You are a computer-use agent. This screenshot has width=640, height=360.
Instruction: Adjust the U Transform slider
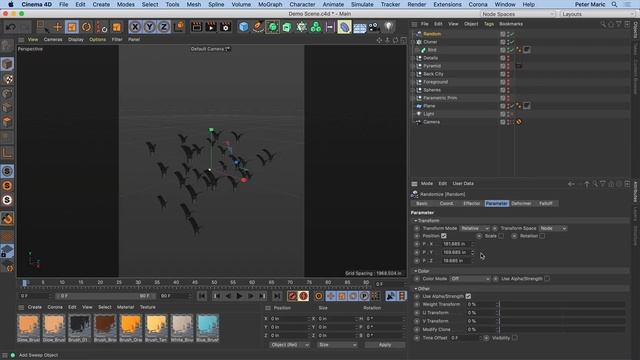[562, 313]
